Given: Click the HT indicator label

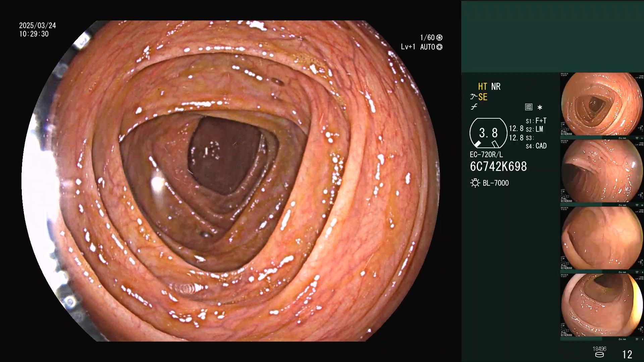Looking at the screenshot, I should click(482, 86).
